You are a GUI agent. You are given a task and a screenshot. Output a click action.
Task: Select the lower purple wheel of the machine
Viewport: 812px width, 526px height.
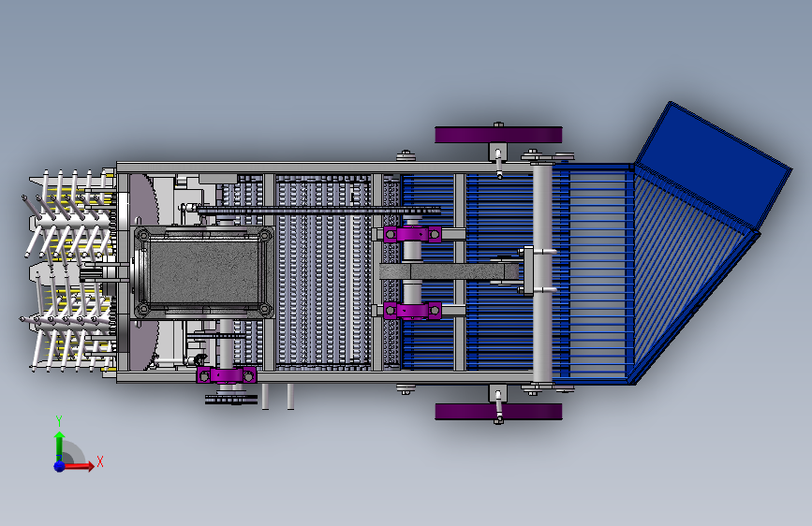[498, 412]
